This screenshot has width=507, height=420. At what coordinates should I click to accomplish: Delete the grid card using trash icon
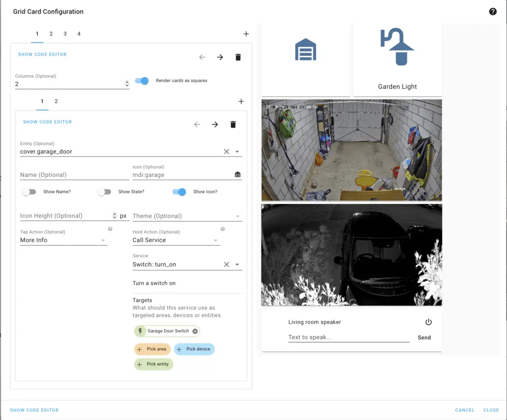238,57
